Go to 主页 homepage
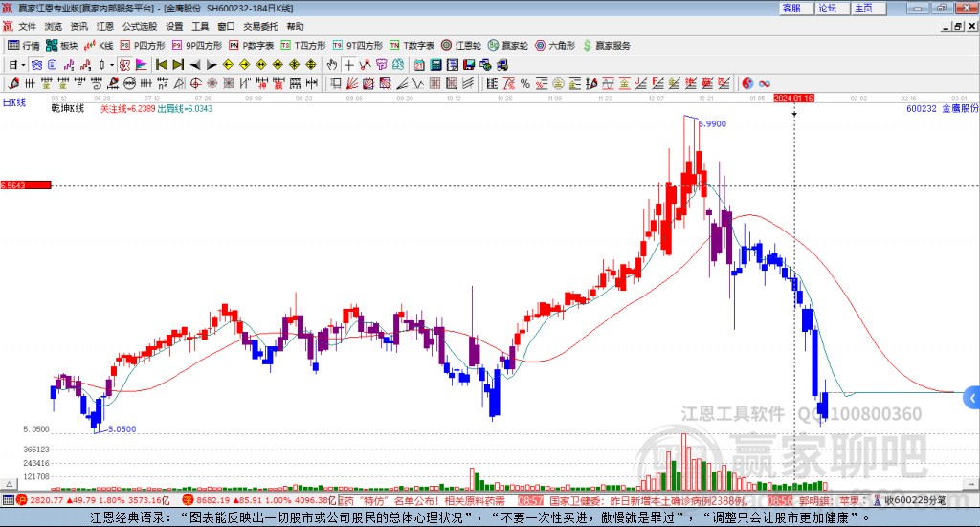Viewport: 980px width, 527px height. (x=867, y=8)
